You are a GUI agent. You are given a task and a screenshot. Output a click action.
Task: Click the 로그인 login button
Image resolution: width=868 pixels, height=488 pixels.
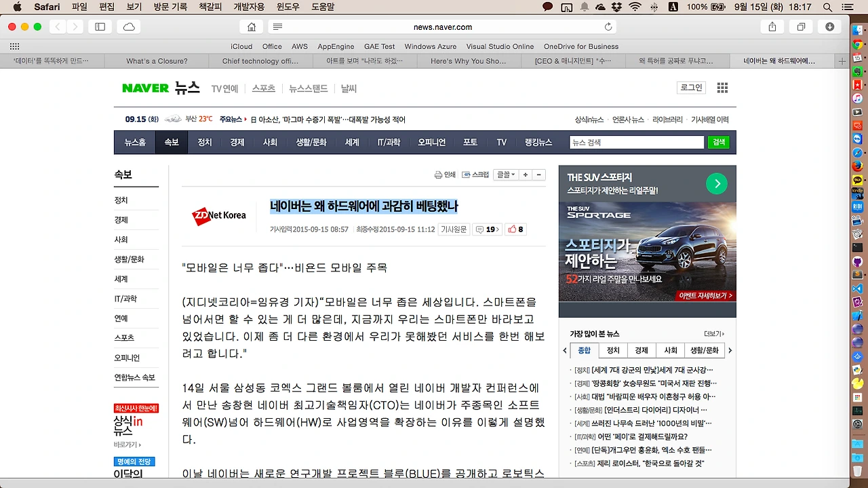click(x=692, y=88)
